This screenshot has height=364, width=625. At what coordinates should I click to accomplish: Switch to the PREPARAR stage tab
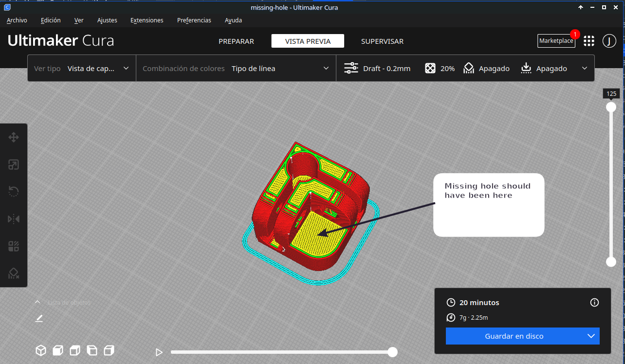(236, 41)
